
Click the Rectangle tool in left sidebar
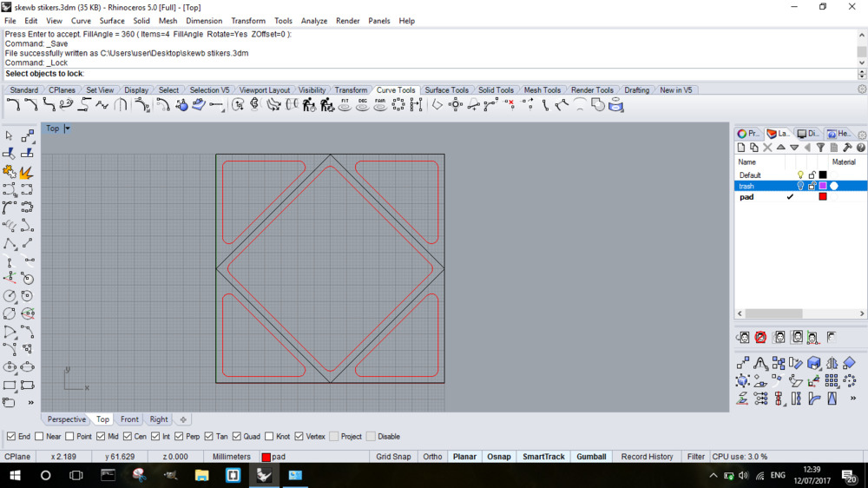pos(10,385)
